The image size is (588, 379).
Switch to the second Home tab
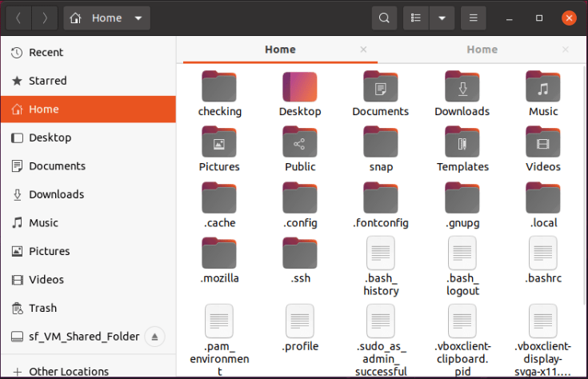482,50
